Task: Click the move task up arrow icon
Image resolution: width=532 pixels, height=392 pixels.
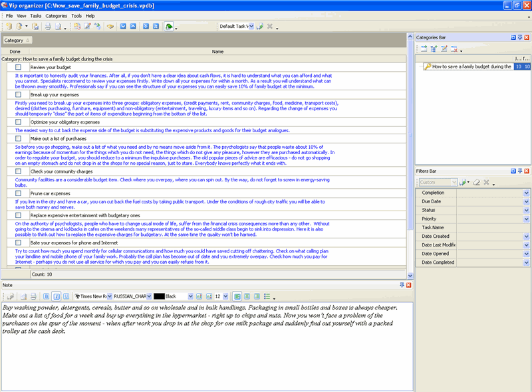Action: tap(134, 27)
